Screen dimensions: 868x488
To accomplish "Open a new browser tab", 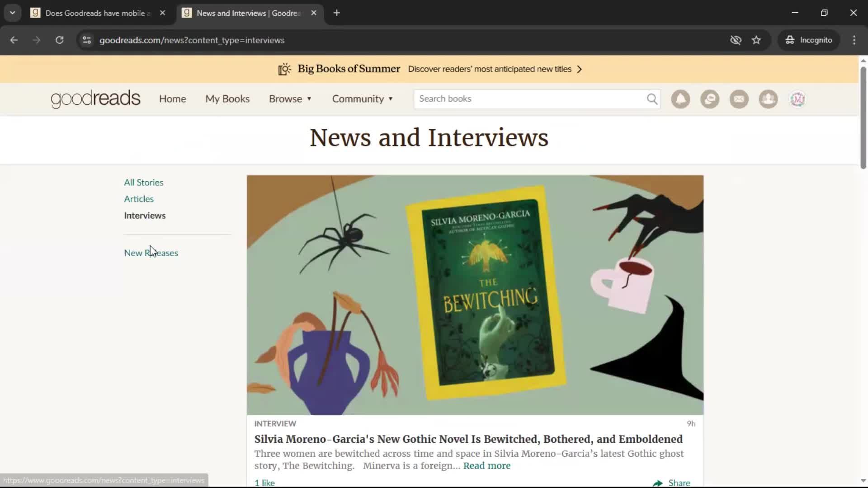I will coord(336,13).
